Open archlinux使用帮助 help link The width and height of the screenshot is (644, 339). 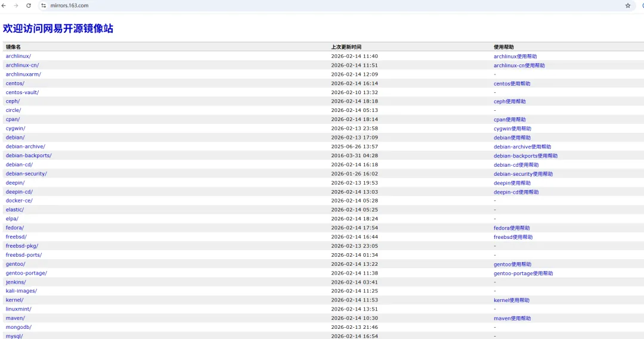pos(515,56)
